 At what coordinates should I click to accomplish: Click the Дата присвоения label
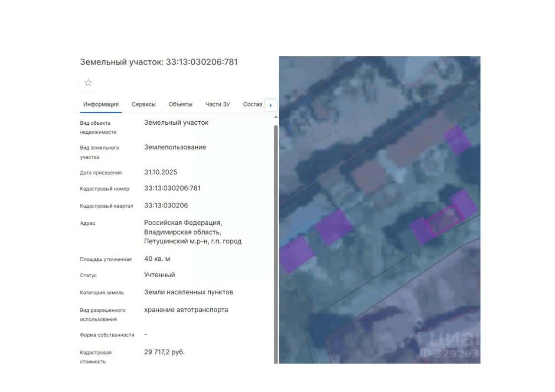101,172
